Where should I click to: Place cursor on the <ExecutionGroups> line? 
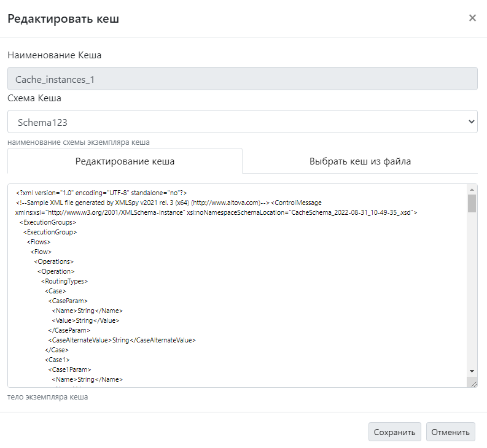pyautogui.click(x=48, y=222)
